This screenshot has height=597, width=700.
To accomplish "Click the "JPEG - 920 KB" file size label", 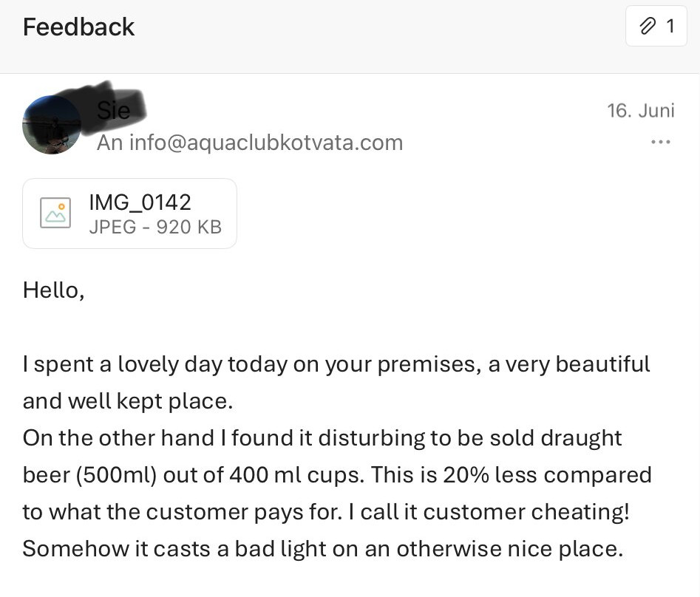I will pyautogui.click(x=154, y=227).
